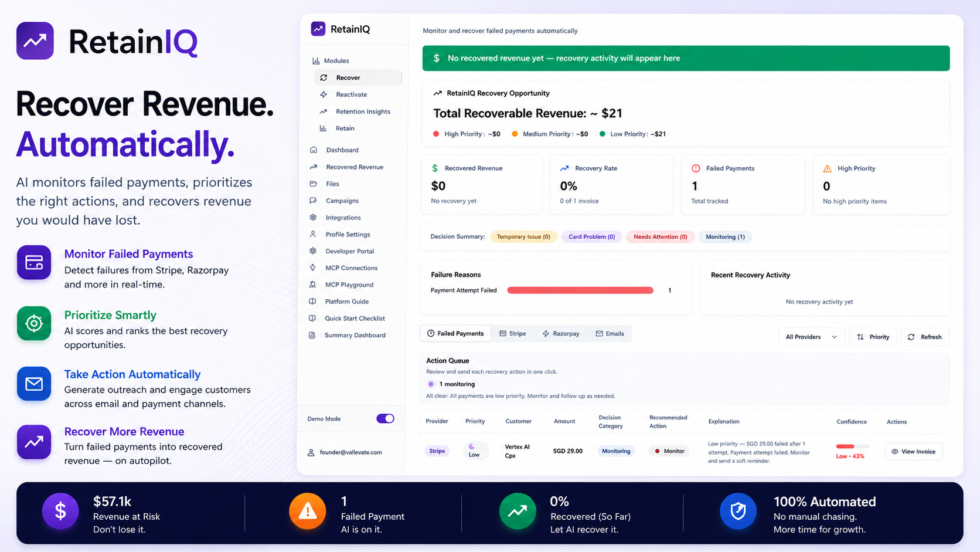The image size is (980, 552).
Task: Click the RetainIQ logo icon in the app sidebar
Action: (x=318, y=29)
